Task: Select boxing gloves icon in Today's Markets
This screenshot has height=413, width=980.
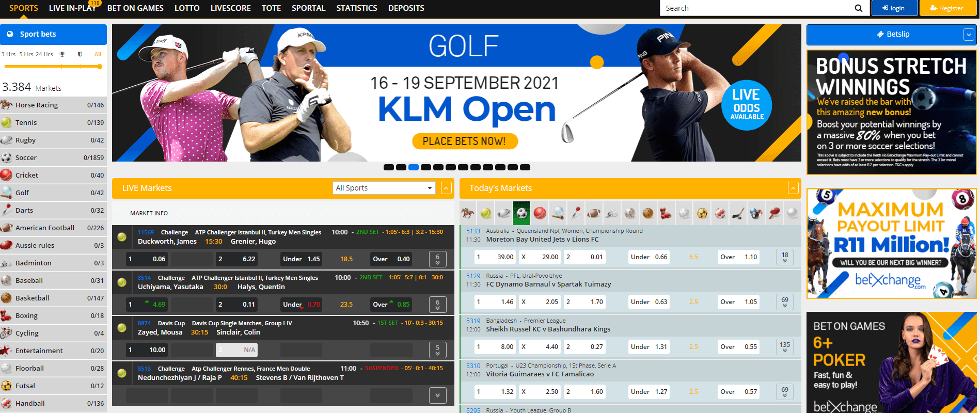Action: click(666, 213)
